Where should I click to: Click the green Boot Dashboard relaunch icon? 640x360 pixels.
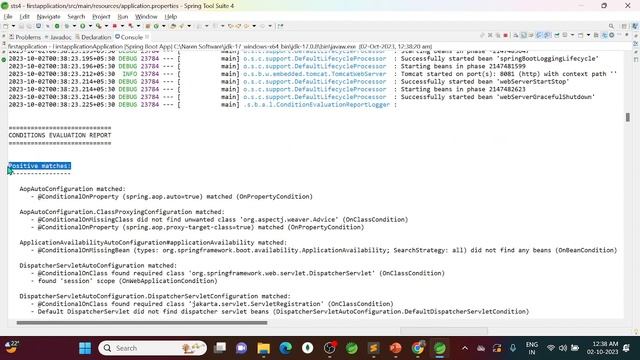coord(57,26)
